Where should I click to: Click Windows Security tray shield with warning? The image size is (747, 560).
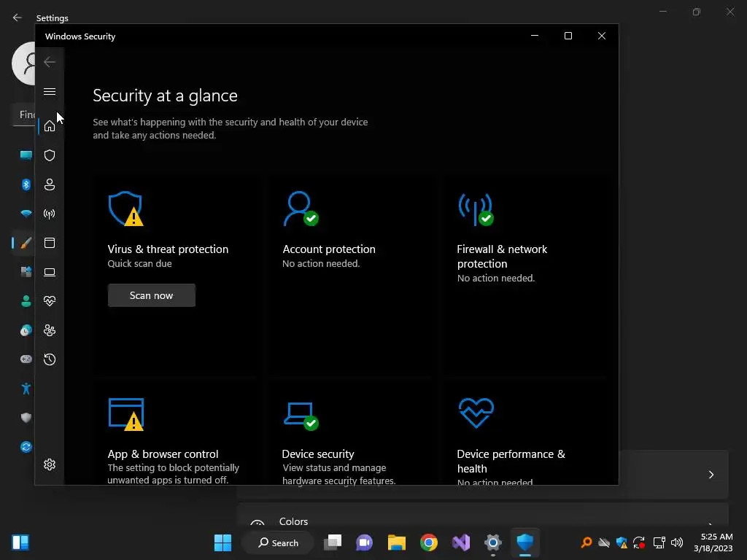click(x=622, y=542)
